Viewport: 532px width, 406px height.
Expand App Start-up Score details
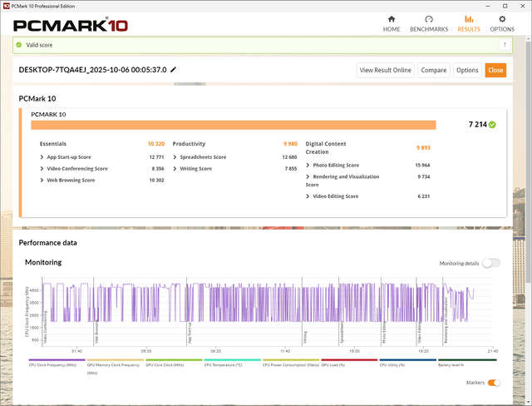[x=42, y=157]
